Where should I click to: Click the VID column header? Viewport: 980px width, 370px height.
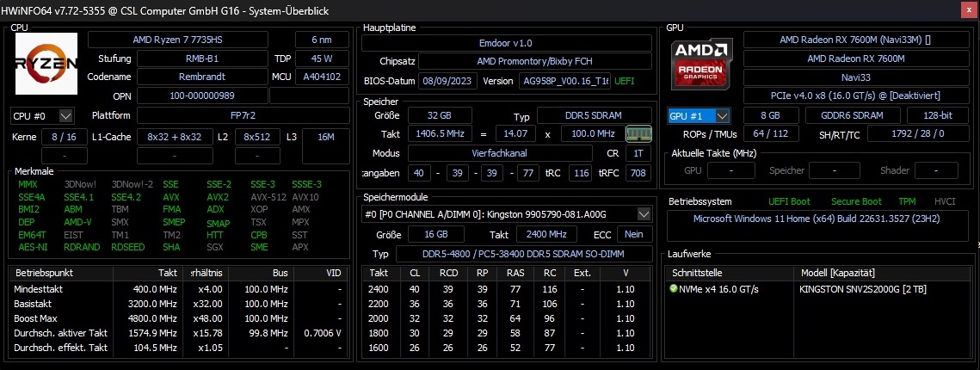pos(321,274)
